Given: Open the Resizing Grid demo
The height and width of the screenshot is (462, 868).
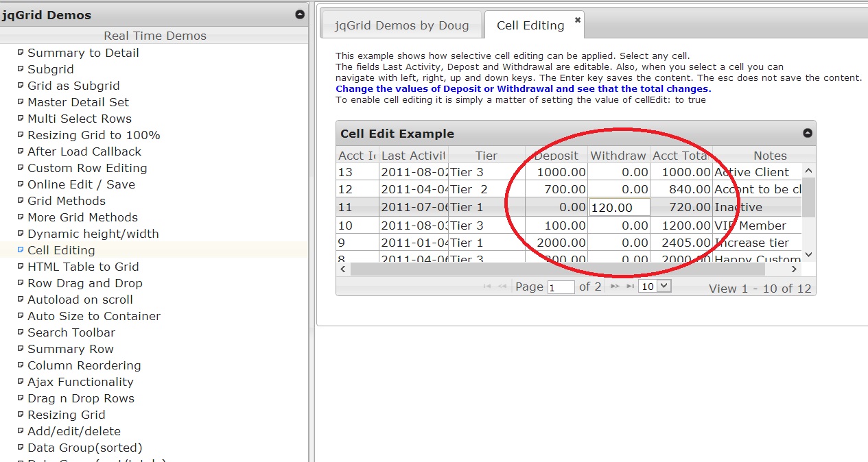Looking at the screenshot, I should 67,415.
